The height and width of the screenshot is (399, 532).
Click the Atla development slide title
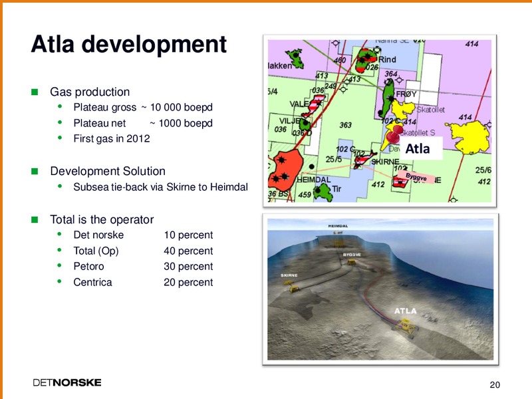pos(128,44)
